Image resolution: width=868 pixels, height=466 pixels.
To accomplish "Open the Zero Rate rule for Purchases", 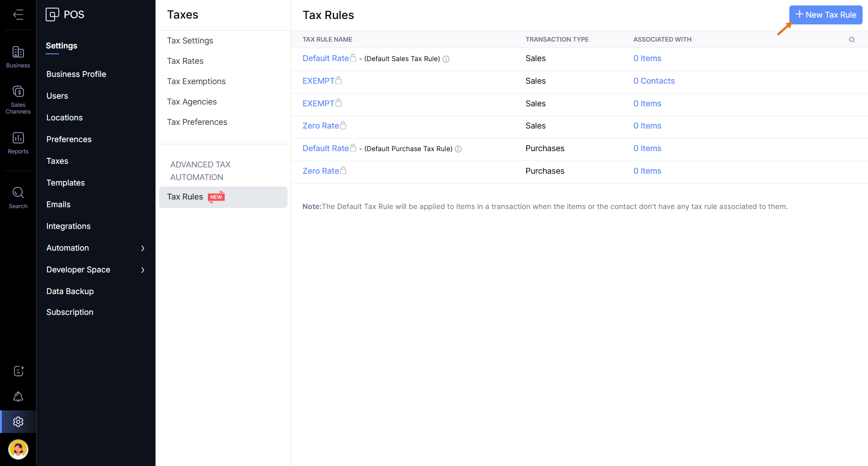I will tap(321, 171).
